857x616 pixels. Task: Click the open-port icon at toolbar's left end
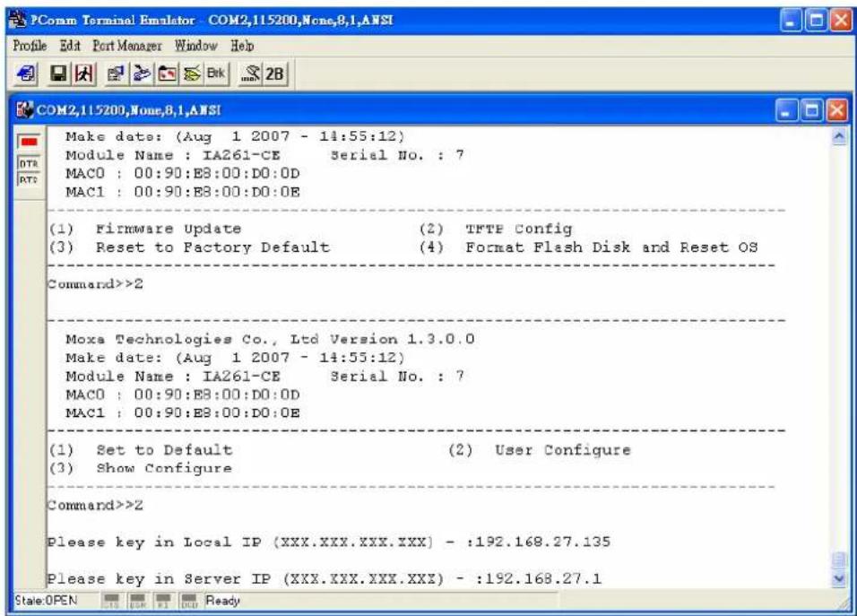[25, 74]
